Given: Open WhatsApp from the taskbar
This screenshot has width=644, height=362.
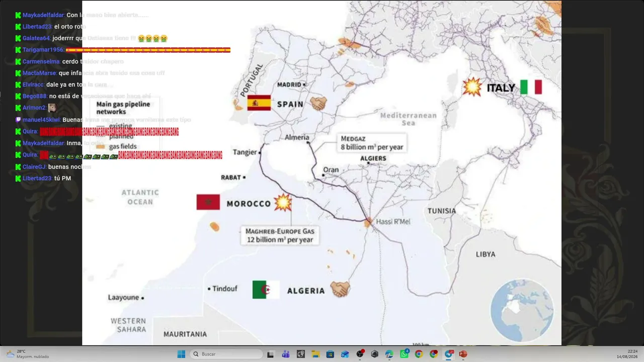Looking at the screenshot, I should (404, 354).
